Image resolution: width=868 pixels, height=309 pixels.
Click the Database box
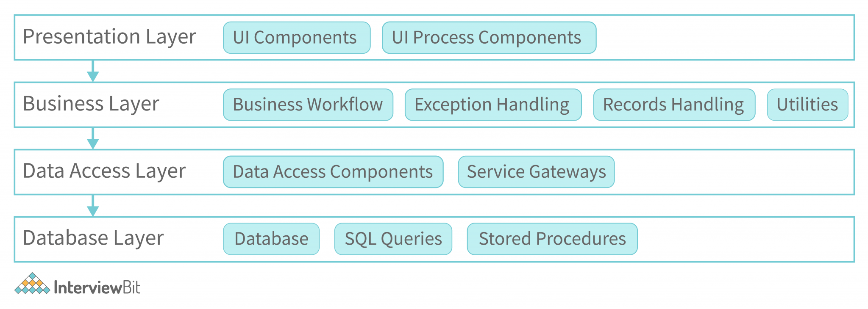click(x=271, y=239)
